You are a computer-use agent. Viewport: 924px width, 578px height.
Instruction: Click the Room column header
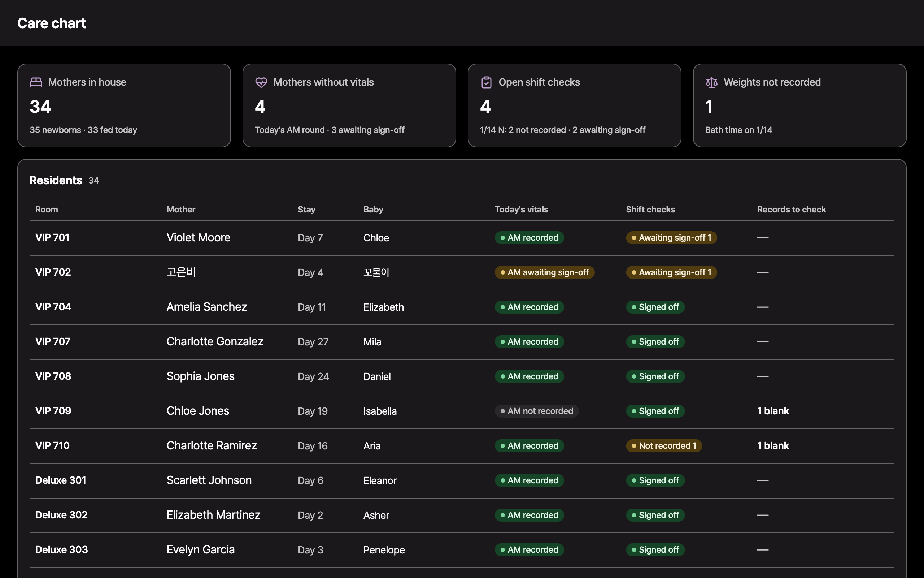tap(47, 210)
